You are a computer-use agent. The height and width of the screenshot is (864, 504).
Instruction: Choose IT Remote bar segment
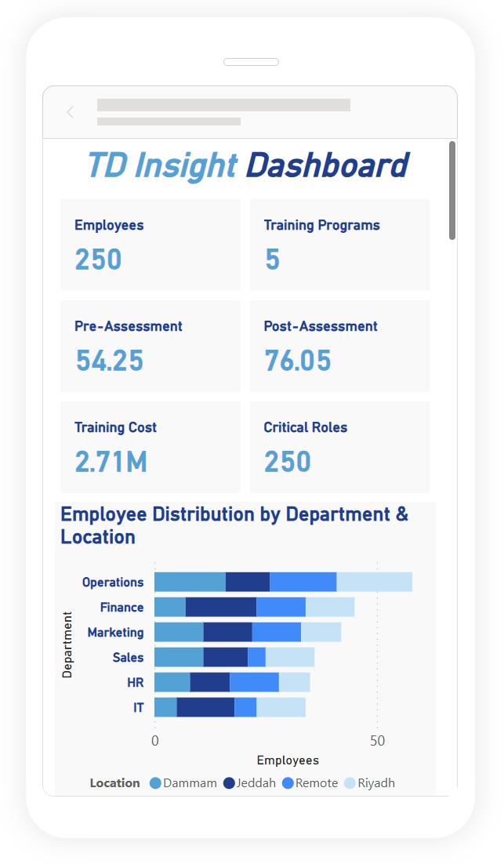coord(245,707)
